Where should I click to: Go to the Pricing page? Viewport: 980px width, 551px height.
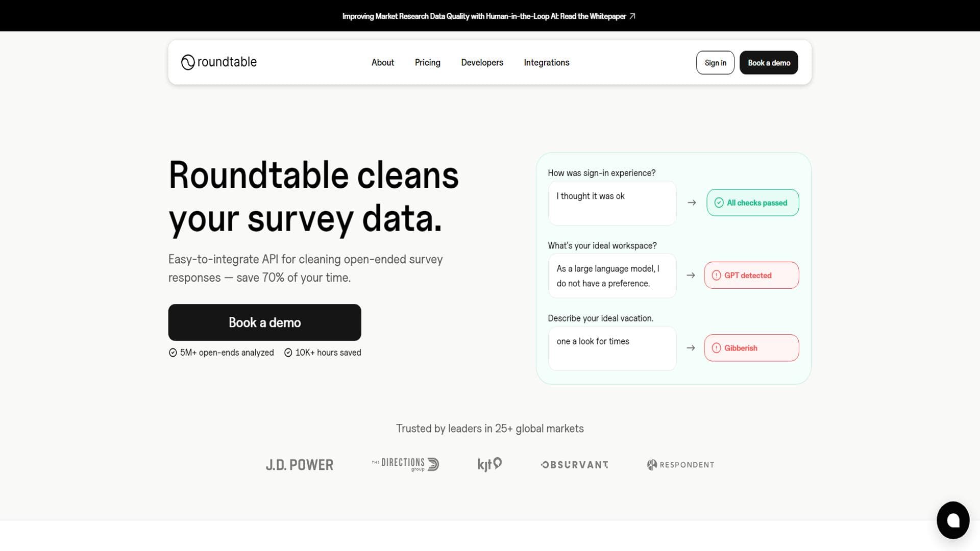coord(427,62)
